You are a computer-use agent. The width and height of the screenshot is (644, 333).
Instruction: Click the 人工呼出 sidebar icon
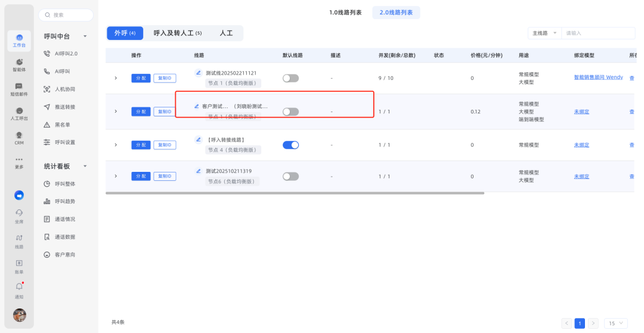(19, 113)
